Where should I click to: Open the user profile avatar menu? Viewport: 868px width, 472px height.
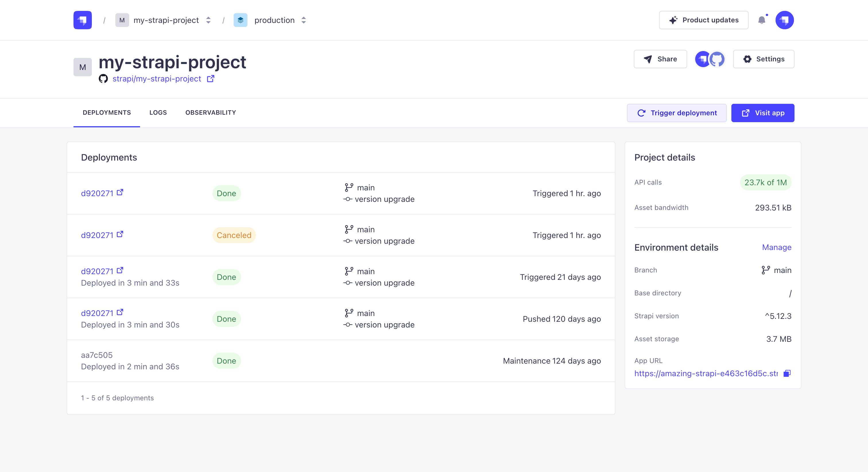click(x=784, y=20)
